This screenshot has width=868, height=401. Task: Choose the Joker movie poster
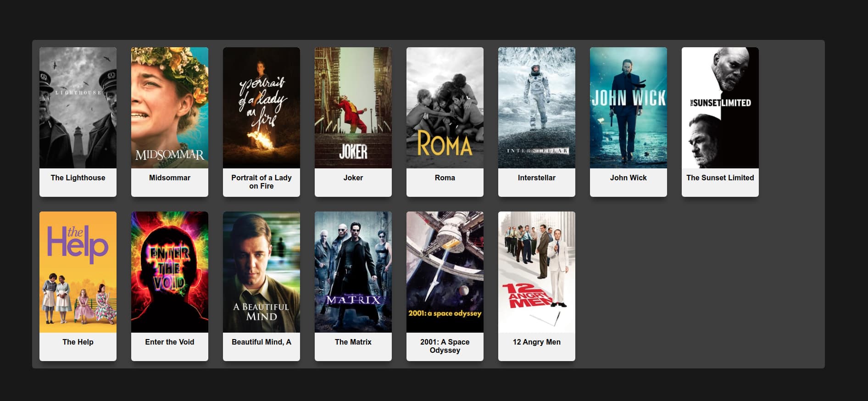point(353,108)
